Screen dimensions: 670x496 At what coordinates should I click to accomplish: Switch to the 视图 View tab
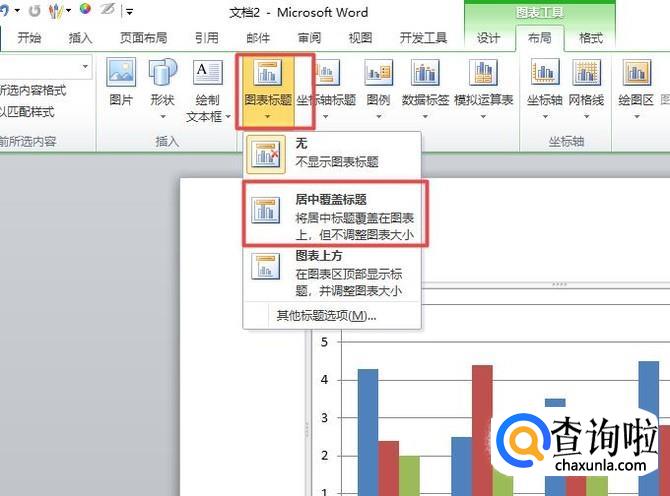(361, 38)
